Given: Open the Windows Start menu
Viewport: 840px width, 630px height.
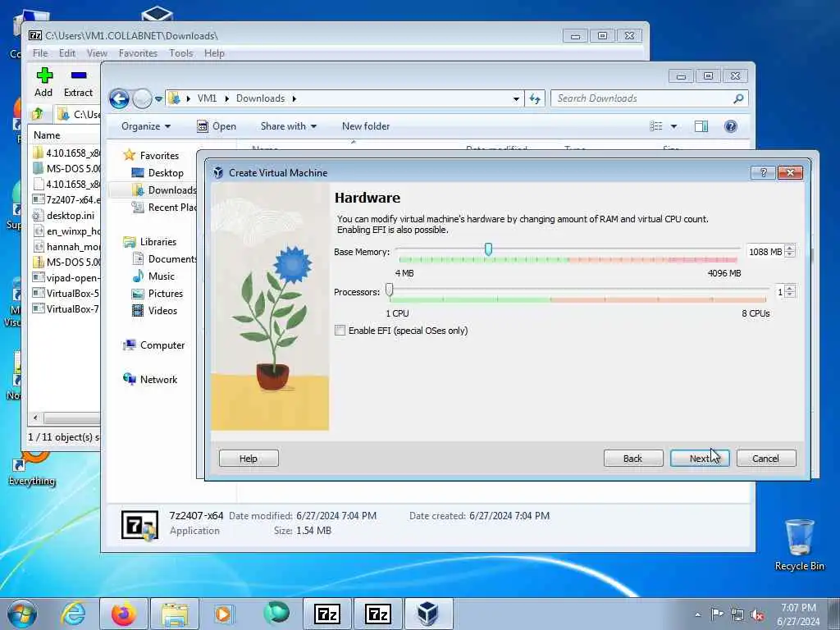Looking at the screenshot, I should point(22,614).
